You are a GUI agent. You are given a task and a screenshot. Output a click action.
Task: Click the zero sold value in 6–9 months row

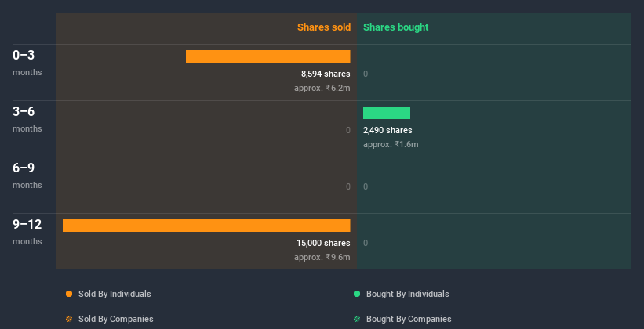pyautogui.click(x=347, y=186)
